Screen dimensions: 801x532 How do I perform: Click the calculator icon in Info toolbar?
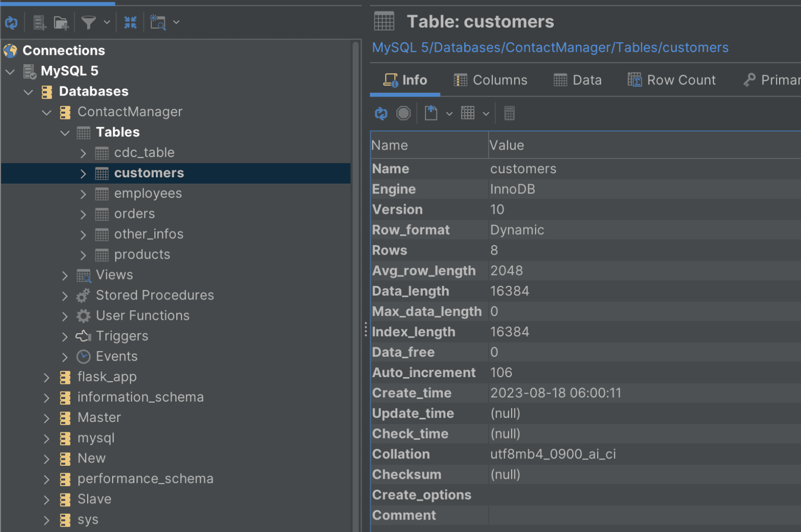[509, 113]
